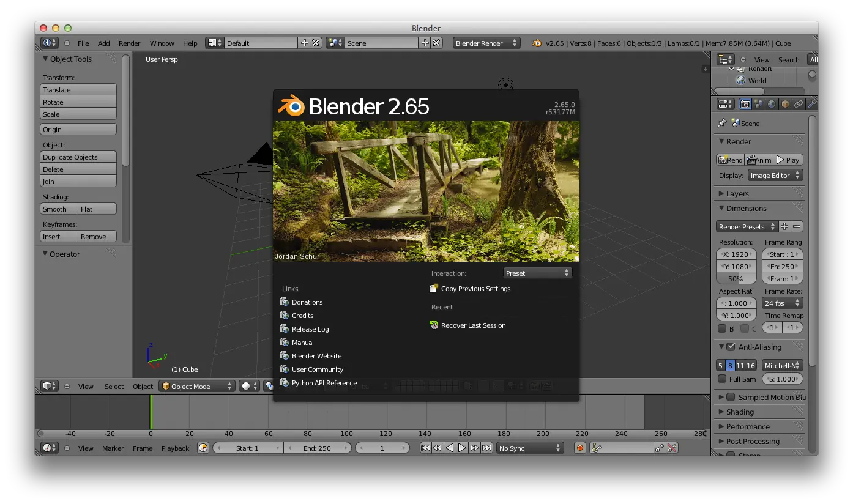This screenshot has width=853, height=504.
Task: Switch to the Scene properties tab icon
Action: (758, 105)
